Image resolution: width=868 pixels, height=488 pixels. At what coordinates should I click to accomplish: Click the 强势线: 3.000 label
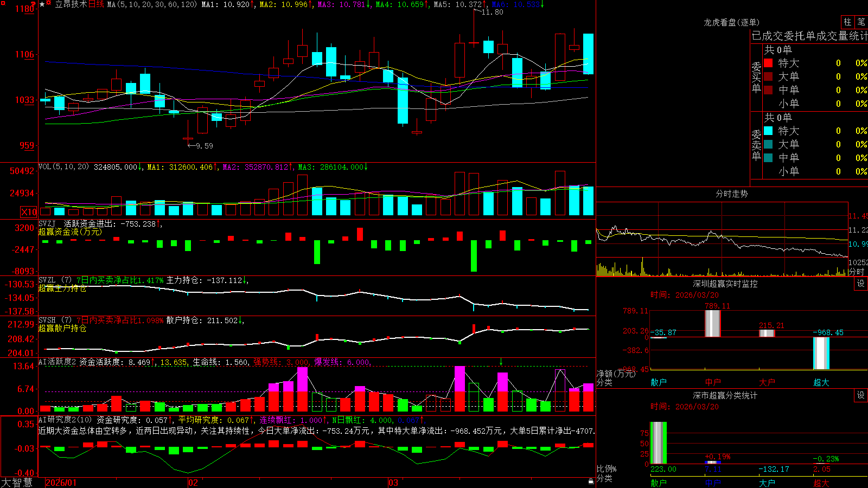coord(280,362)
